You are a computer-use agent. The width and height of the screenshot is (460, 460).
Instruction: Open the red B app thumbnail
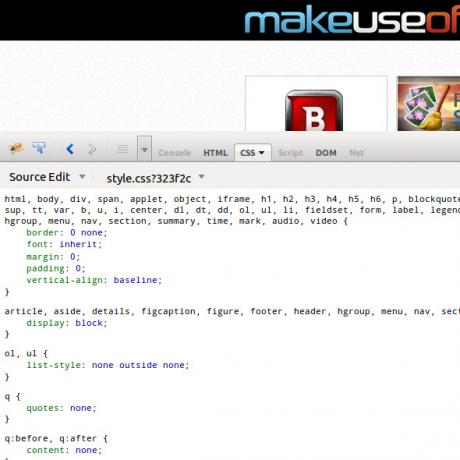coord(316,104)
